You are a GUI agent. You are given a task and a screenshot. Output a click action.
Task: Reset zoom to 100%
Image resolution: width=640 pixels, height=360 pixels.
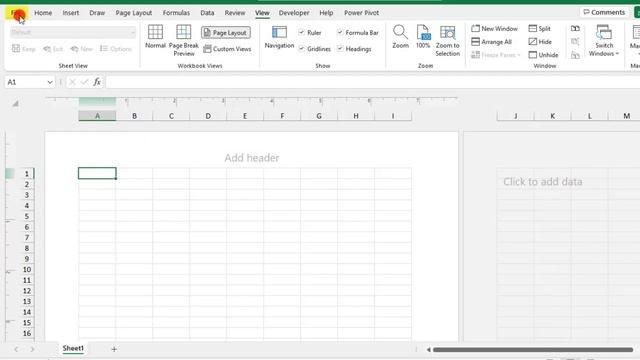click(423, 37)
